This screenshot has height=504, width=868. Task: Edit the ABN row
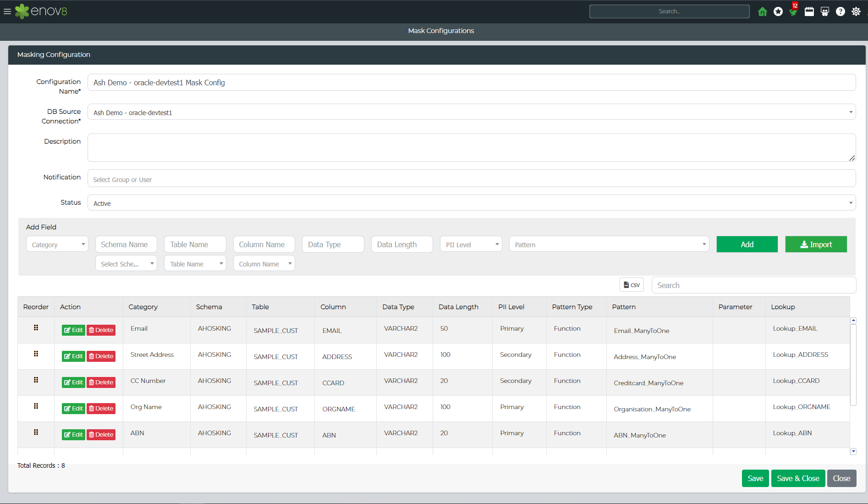click(73, 435)
